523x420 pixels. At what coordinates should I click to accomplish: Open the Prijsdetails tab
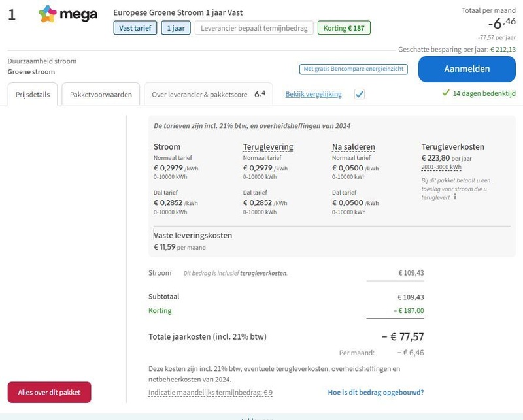tap(33, 94)
